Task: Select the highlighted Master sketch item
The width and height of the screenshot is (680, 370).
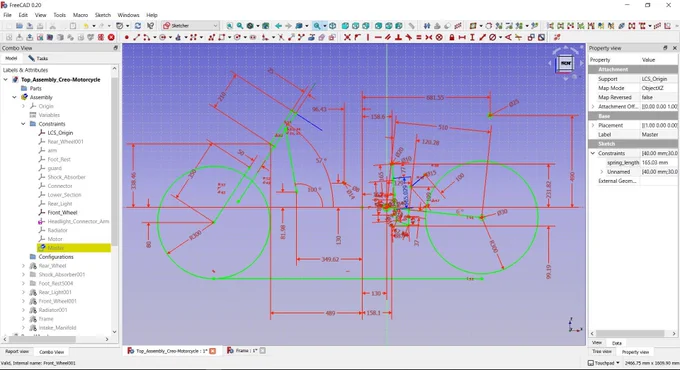Action: click(56, 248)
